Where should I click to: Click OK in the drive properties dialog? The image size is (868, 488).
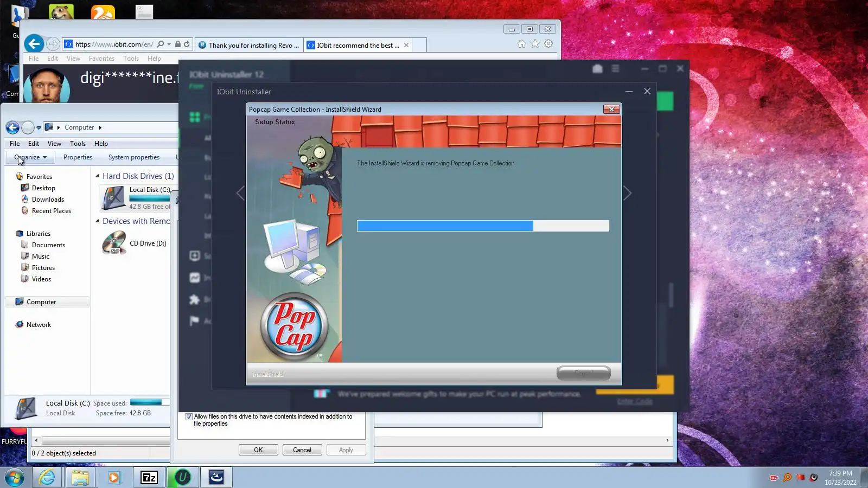pyautogui.click(x=258, y=450)
